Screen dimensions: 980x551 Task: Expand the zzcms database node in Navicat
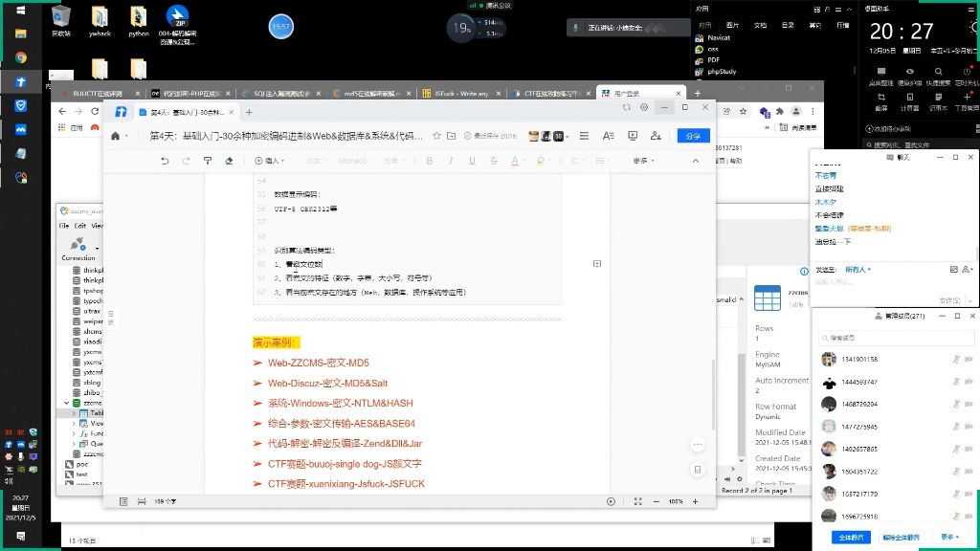pos(67,403)
